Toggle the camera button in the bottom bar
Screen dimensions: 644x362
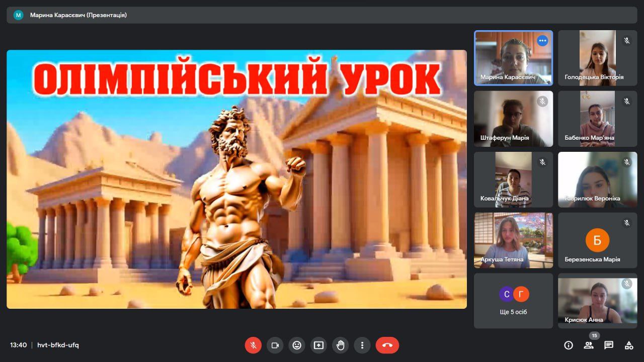(275, 345)
